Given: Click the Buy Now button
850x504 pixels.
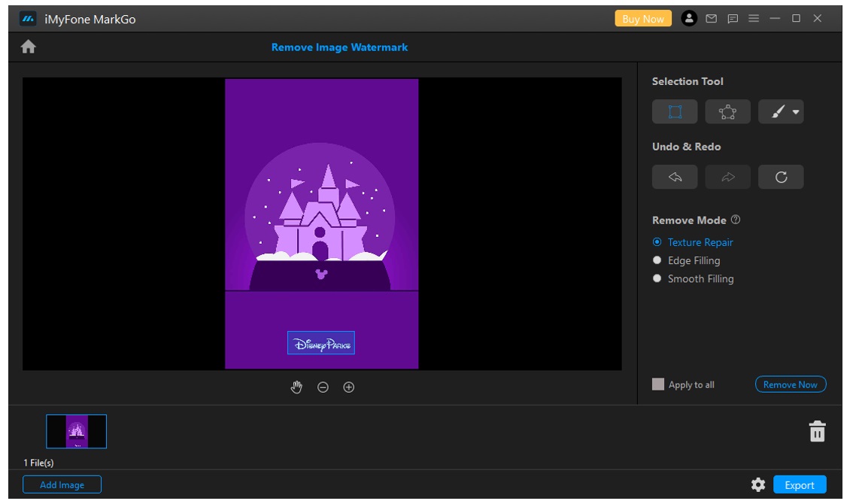Looking at the screenshot, I should pos(643,18).
